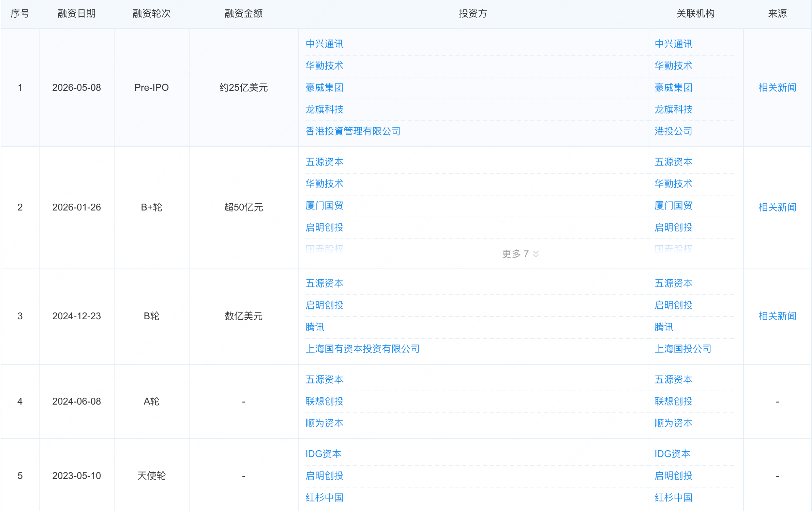Open investor IDG资本 in 投资方 column
Image resolution: width=812 pixels, height=511 pixels.
[x=324, y=454]
